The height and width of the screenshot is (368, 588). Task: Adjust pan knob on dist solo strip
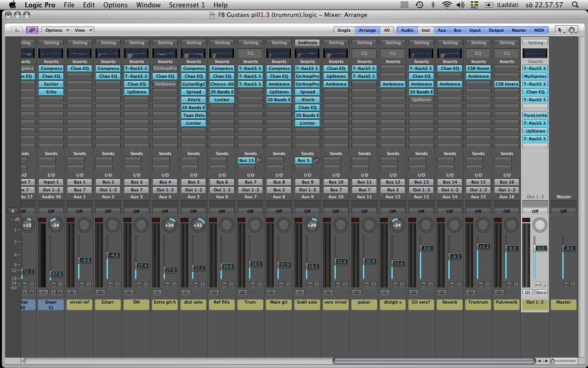point(198,225)
